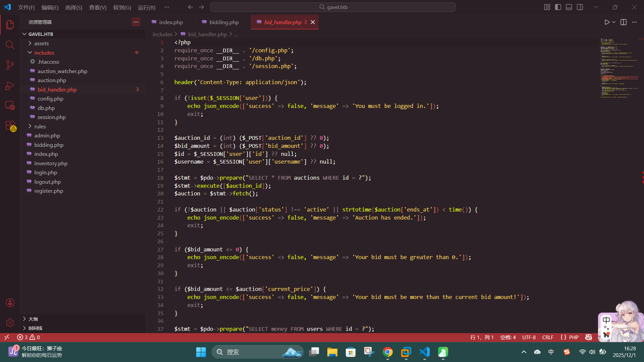Screen dimensions: 644x362
Task: Click the gavel.htb command center search box
Action: 333,7
